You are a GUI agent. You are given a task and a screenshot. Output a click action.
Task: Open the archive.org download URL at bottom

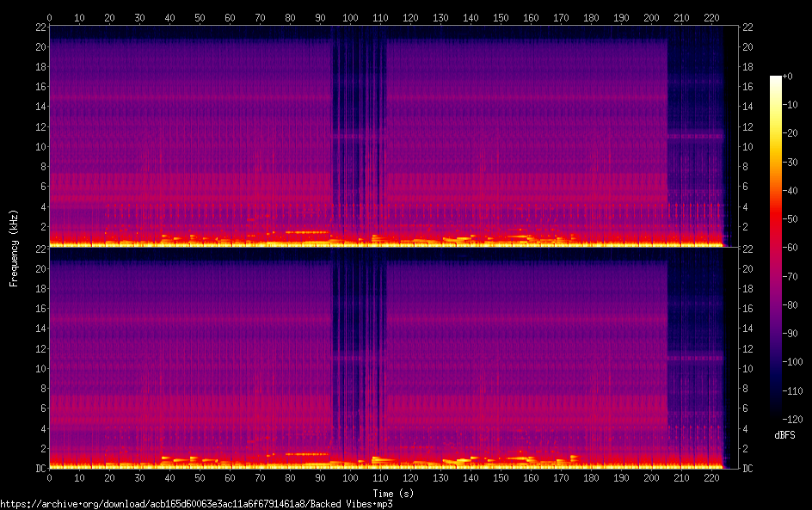(190, 504)
